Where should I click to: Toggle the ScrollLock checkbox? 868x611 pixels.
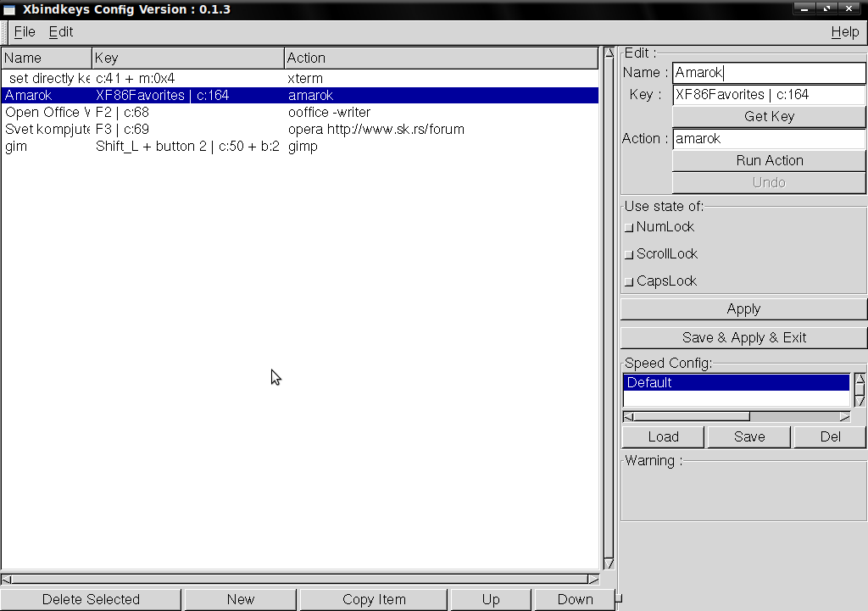[629, 254]
